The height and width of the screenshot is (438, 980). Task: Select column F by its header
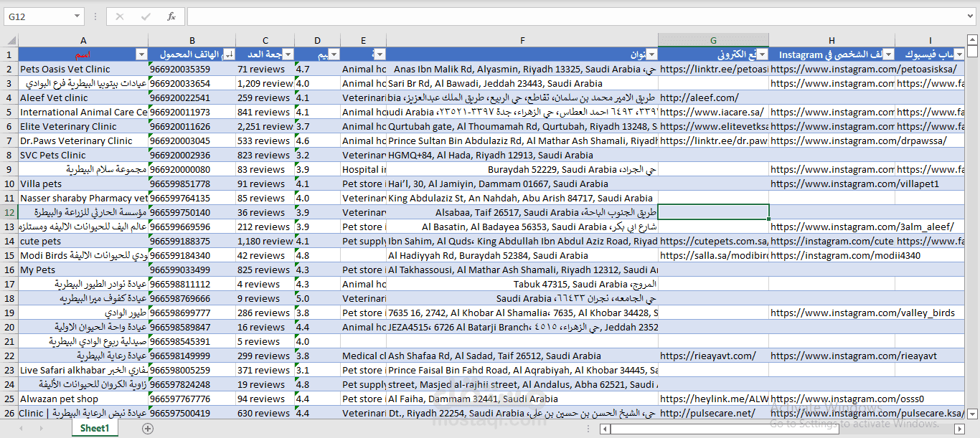522,40
